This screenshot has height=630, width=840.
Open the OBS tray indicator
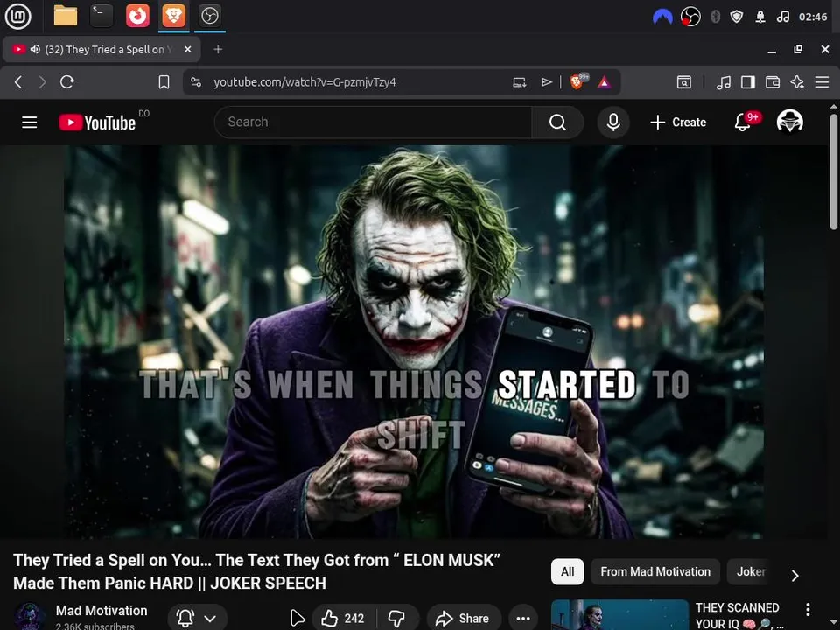click(690, 17)
